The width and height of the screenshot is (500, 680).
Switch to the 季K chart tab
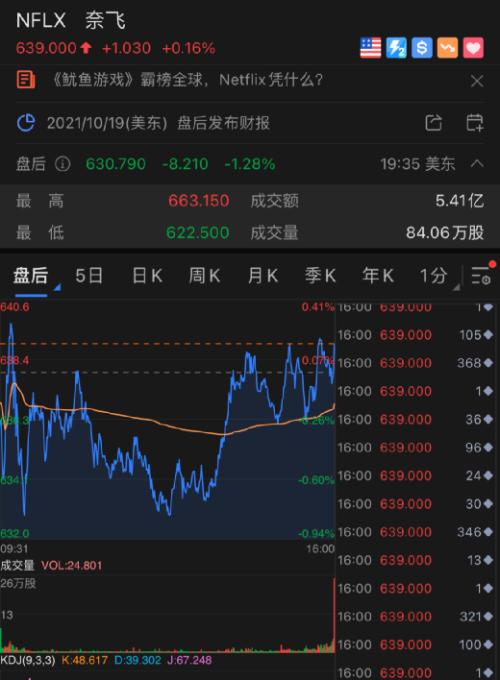[x=320, y=275]
